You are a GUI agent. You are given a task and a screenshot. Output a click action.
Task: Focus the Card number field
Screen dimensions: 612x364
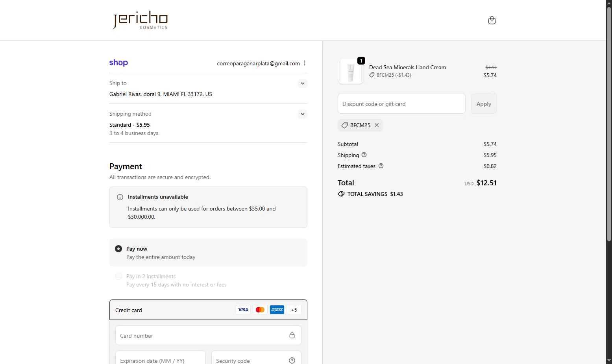(x=208, y=335)
